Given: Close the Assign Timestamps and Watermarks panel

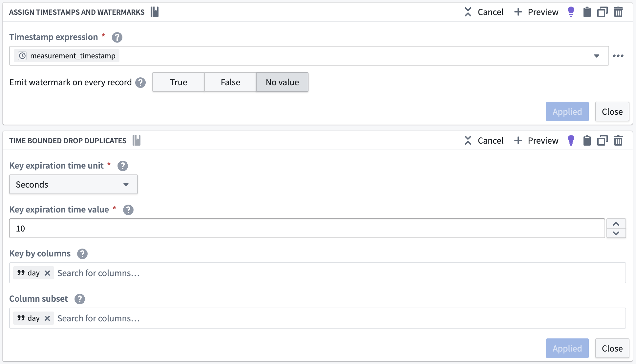Looking at the screenshot, I should click(x=612, y=111).
